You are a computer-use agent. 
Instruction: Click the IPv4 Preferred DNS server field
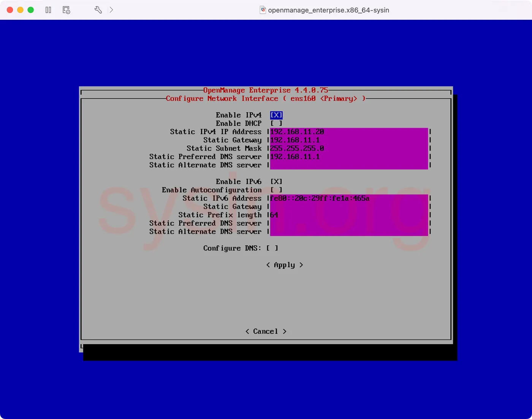(349, 157)
